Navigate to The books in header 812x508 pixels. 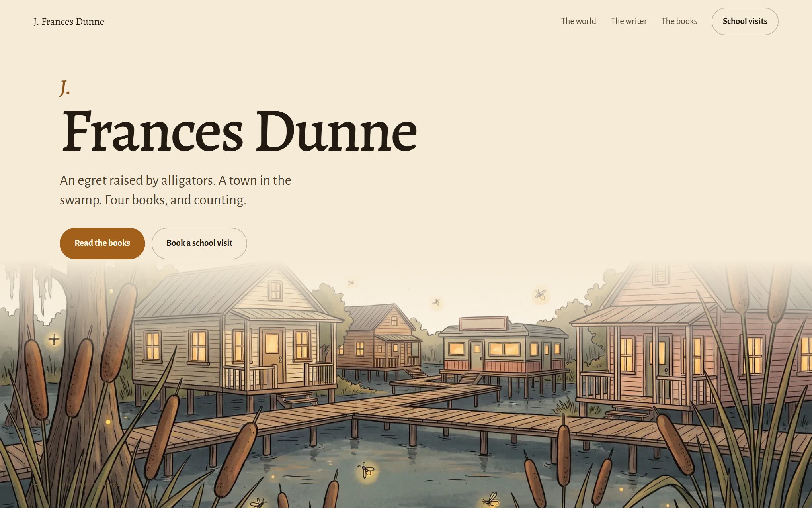[679, 21]
